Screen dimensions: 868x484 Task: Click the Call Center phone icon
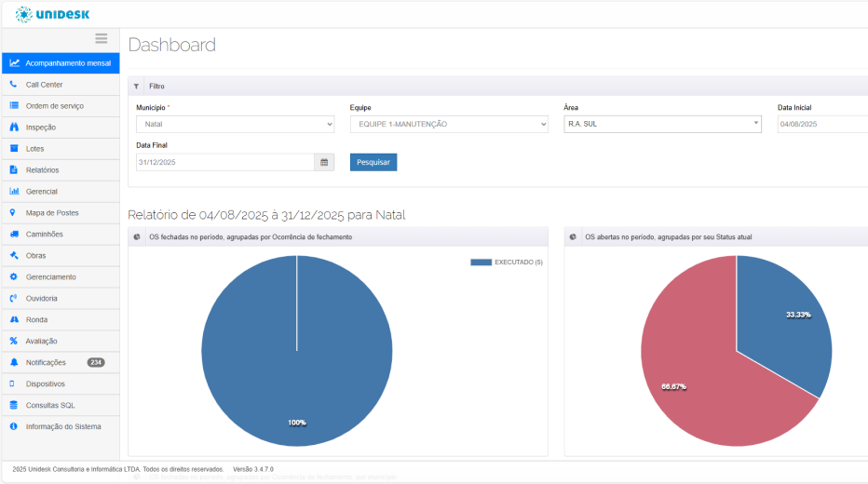(x=14, y=85)
